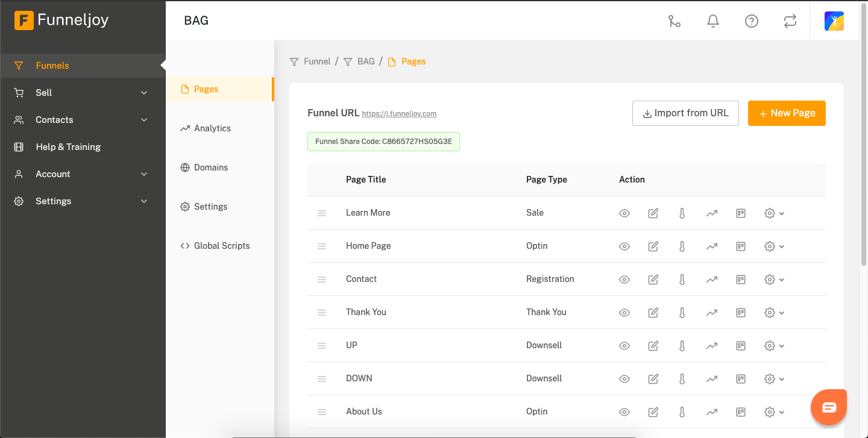Click the Page Title column header

coord(366,180)
